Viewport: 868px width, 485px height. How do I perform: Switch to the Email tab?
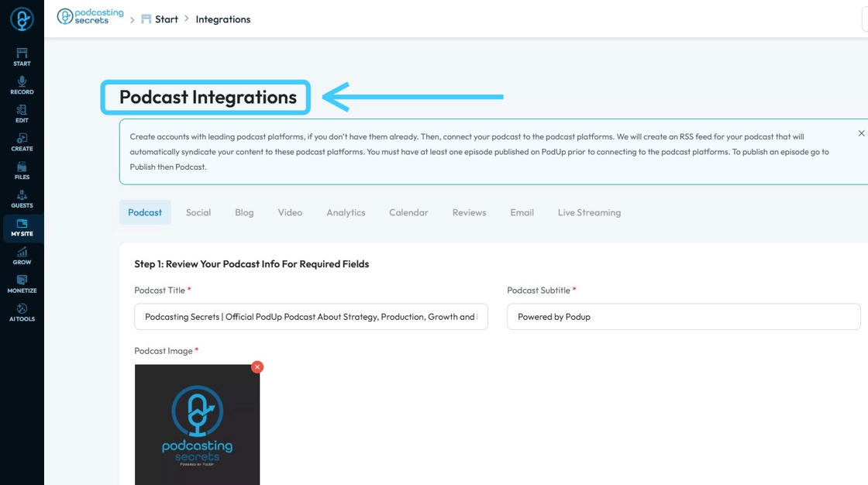click(522, 212)
